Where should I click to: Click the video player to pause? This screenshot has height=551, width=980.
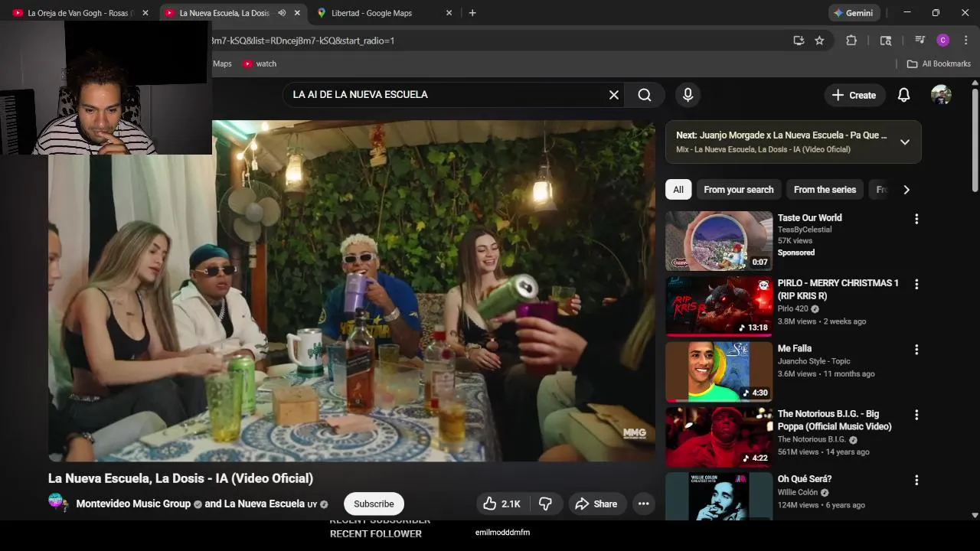pyautogui.click(x=351, y=291)
